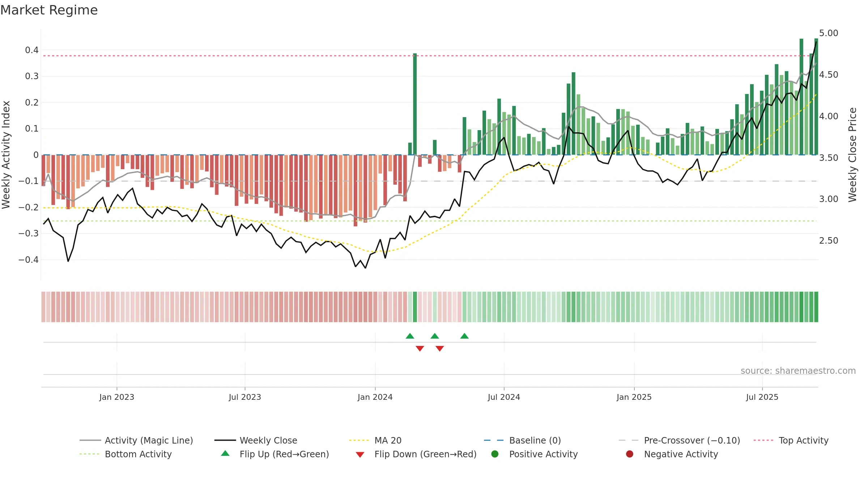Toggle the Pre-Crossover (−0.10) legend entry

tap(680, 440)
